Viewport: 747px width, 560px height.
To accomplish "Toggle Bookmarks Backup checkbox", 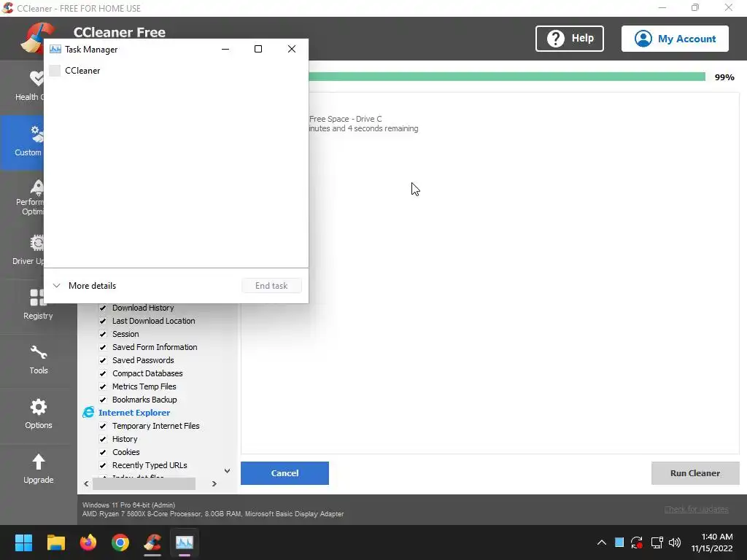I will click(x=103, y=400).
